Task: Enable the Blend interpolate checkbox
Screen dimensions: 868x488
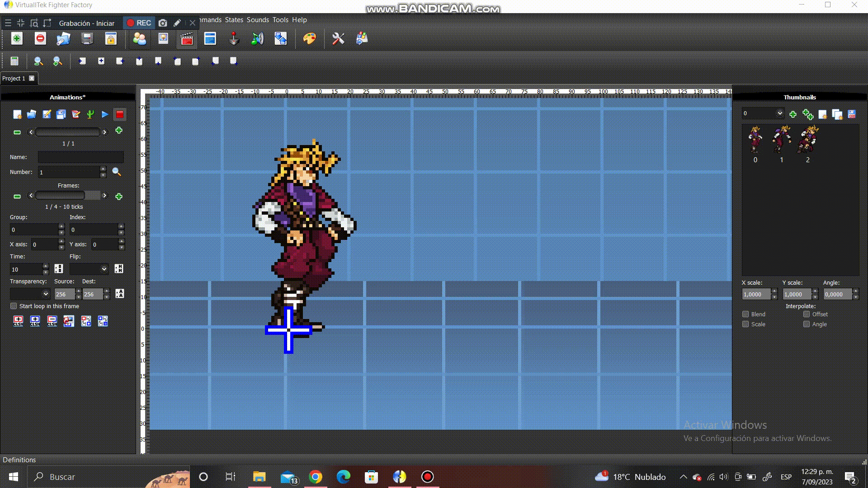Action: point(745,314)
